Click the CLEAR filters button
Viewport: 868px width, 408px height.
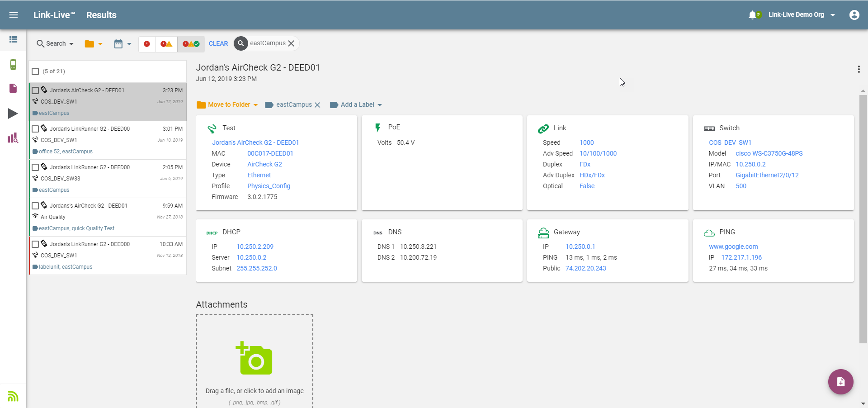[218, 44]
